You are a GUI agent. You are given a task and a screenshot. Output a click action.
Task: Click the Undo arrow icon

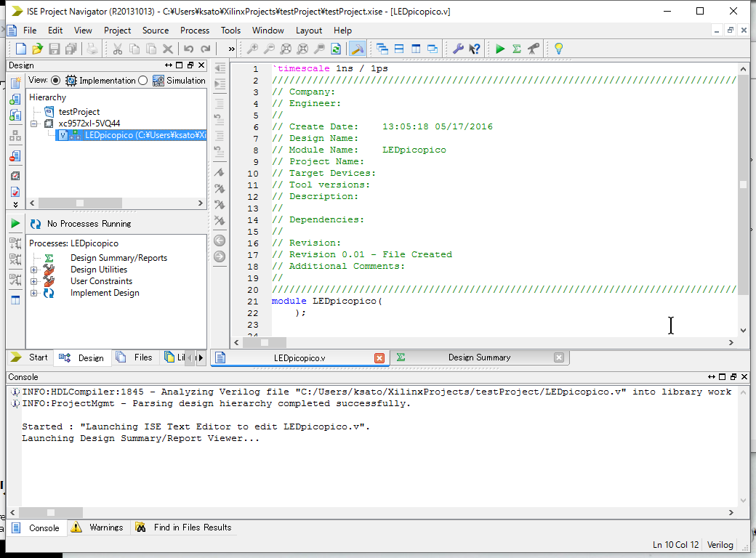pyautogui.click(x=188, y=49)
